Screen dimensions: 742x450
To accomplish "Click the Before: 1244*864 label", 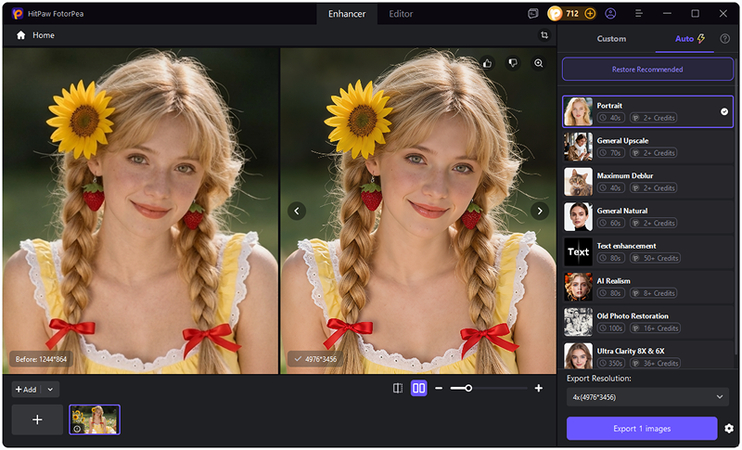I will 41,360.
